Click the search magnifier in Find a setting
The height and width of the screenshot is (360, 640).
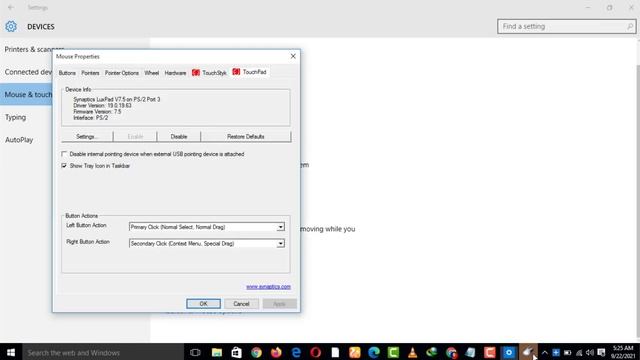point(630,27)
